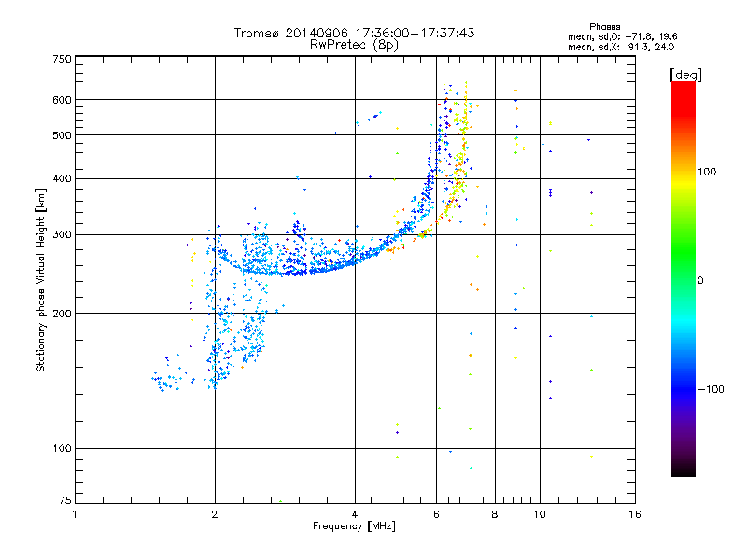Viewport: 747px width, 560px height.
Task: Click y-axis tick label '75'
Action: click(x=65, y=500)
